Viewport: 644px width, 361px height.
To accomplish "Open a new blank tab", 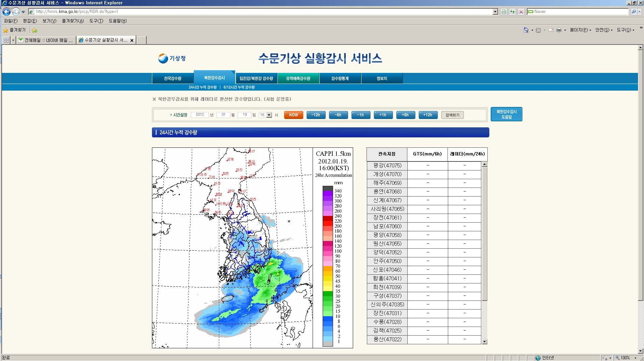I will (x=142, y=40).
